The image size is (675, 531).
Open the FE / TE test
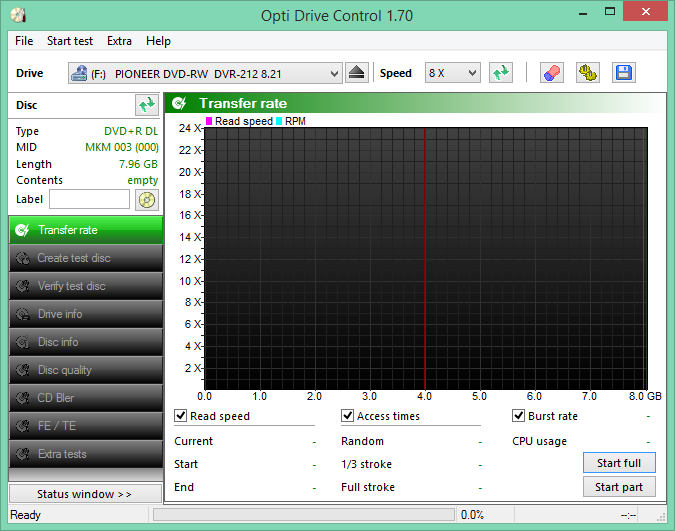pos(86,426)
